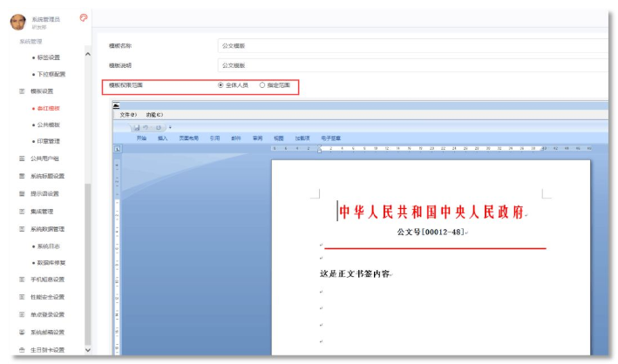Expand the 提示语设置 sidebar section

[44, 193]
